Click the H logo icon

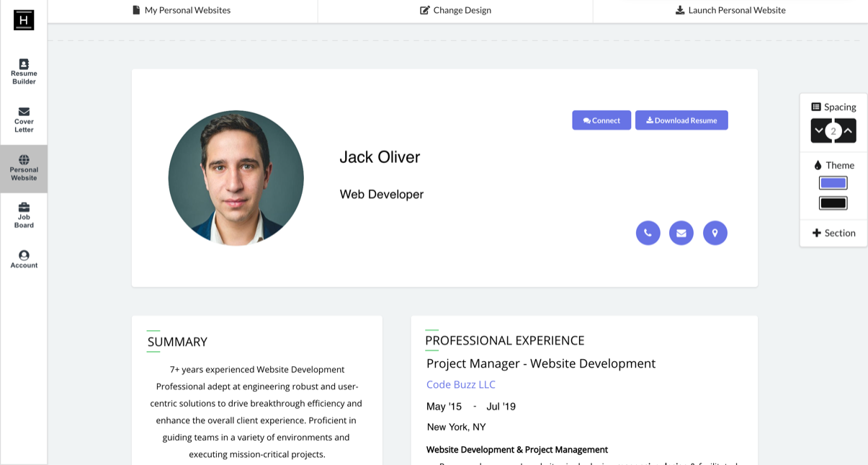[x=24, y=20]
